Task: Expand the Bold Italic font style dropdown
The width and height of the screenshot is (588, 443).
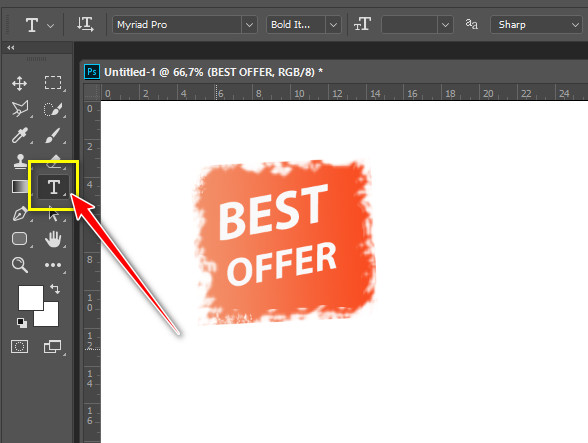Action: click(304, 25)
